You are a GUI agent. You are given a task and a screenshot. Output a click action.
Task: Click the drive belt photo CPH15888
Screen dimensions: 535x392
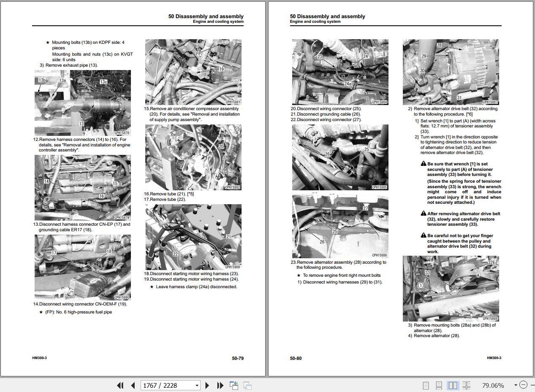coord(451,288)
